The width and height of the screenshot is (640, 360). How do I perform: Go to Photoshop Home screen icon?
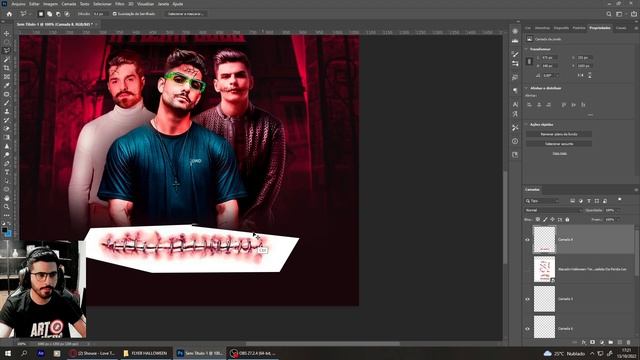pyautogui.click(x=9, y=14)
